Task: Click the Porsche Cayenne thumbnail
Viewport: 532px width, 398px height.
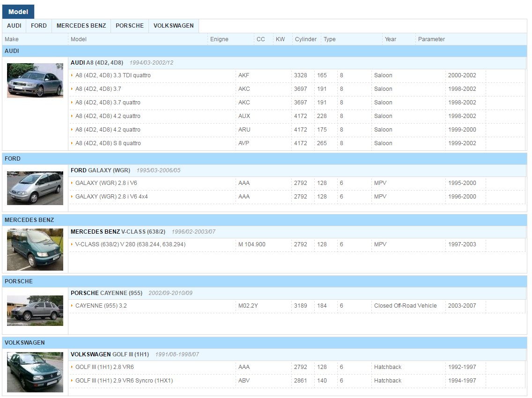Action: coord(35,310)
